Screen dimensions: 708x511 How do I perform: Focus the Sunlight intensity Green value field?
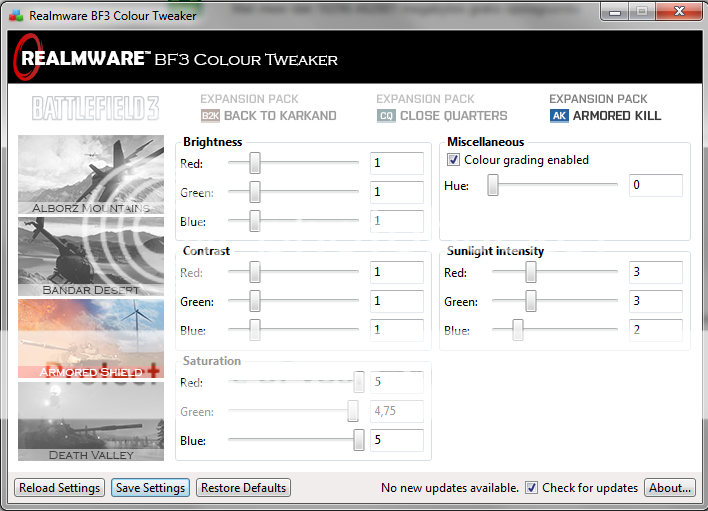coord(656,301)
